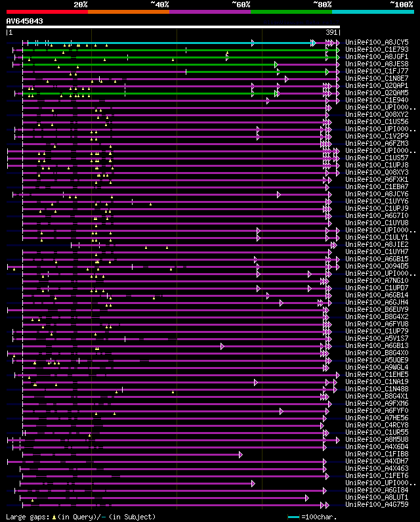Open the UniRef100_C1E793 entry
This screenshot has height=522, width=420.
click(x=377, y=50)
